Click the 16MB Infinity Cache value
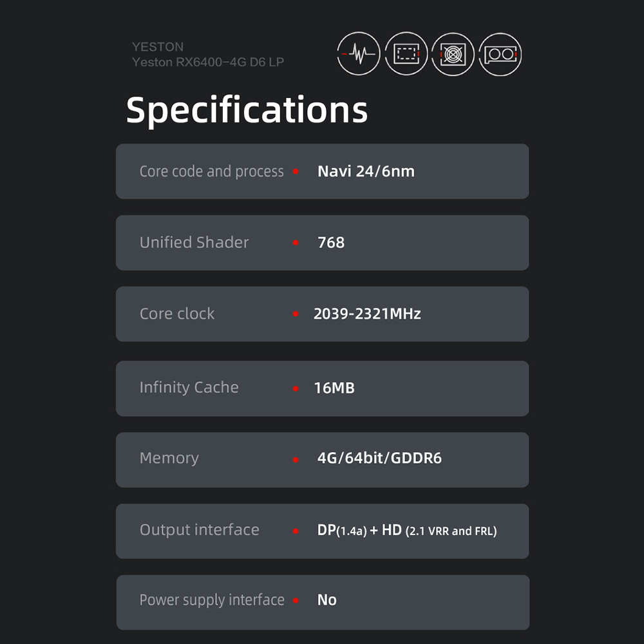The image size is (644, 644). pyautogui.click(x=334, y=388)
